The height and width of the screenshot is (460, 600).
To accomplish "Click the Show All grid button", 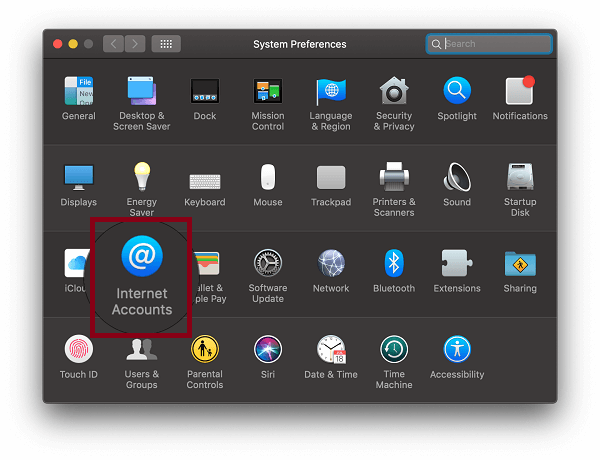I will pos(166,44).
